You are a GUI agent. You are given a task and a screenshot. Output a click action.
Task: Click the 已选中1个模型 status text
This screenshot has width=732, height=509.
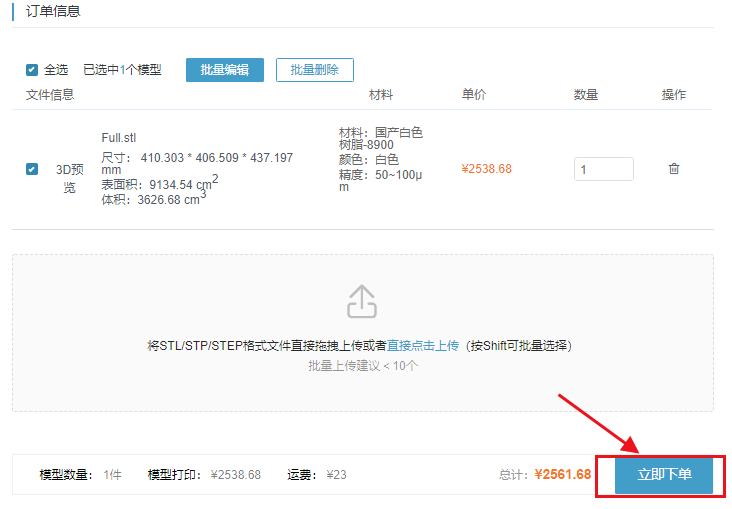(x=122, y=70)
